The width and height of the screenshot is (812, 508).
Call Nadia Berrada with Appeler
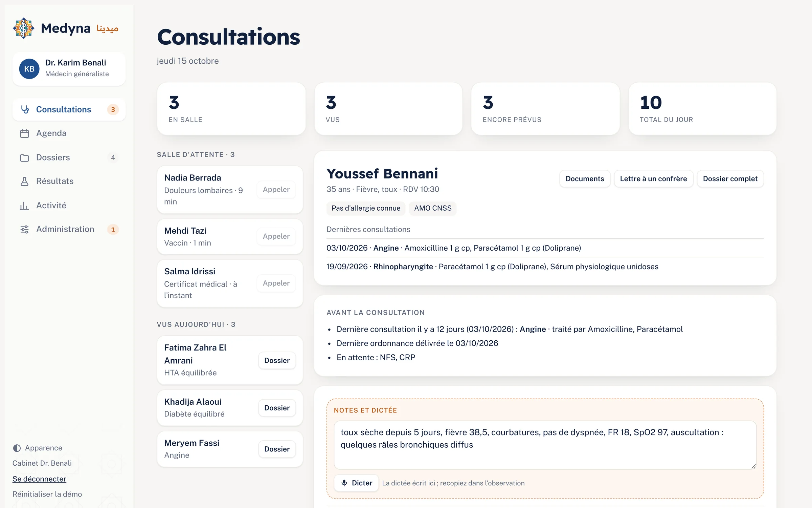point(276,189)
